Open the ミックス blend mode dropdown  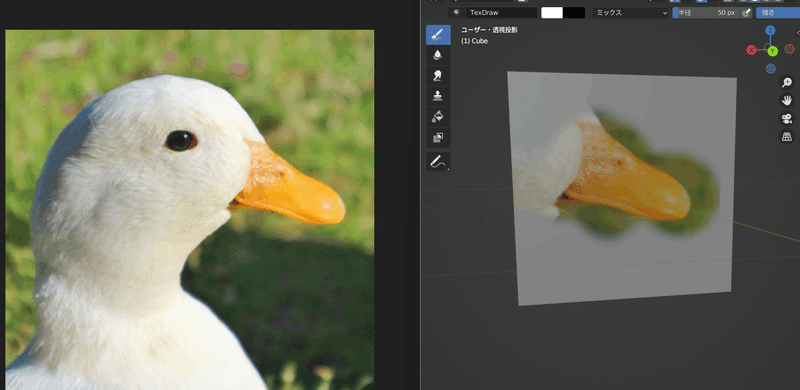(x=631, y=13)
